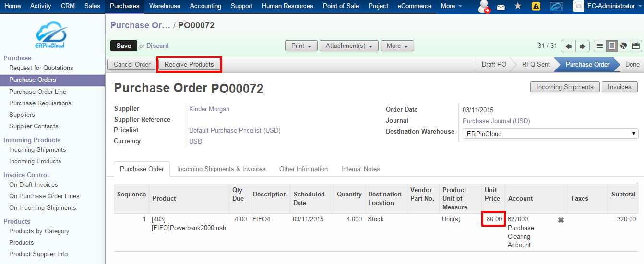Open the More actions dropdown beside Attachment(s)

(x=397, y=46)
